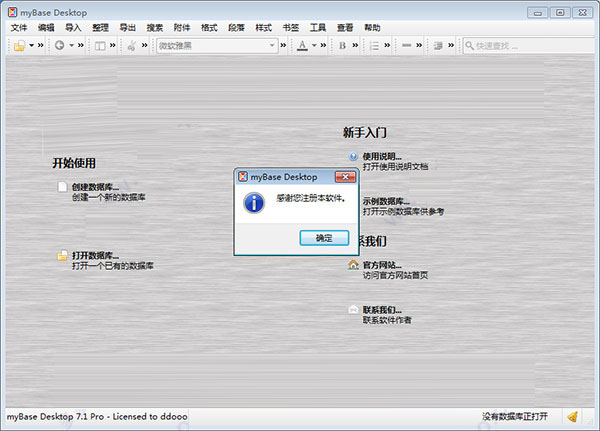Click the blank page icon beside 创建数据库
Image resolution: width=600 pixels, height=431 pixels.
point(62,186)
